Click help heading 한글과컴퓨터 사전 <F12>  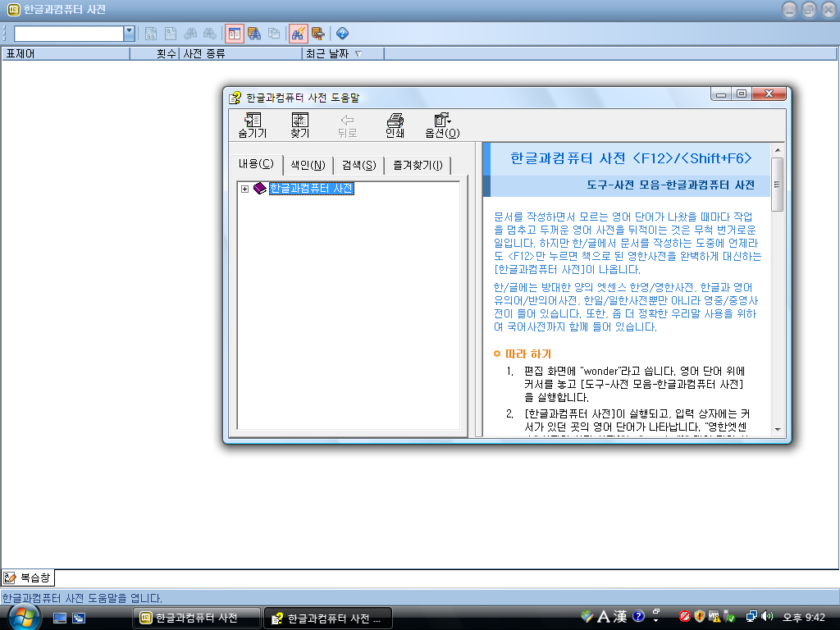coord(631,158)
